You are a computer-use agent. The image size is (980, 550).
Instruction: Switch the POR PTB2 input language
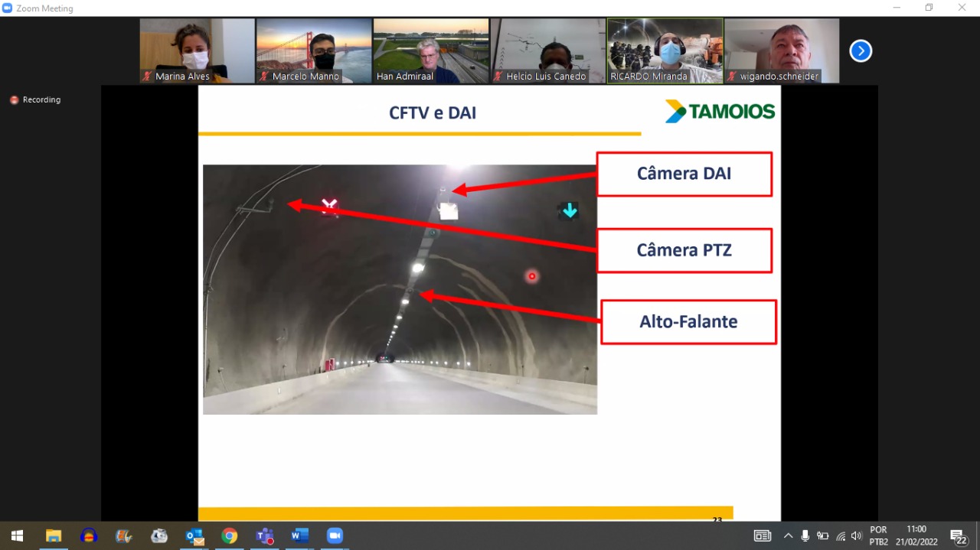(x=878, y=535)
